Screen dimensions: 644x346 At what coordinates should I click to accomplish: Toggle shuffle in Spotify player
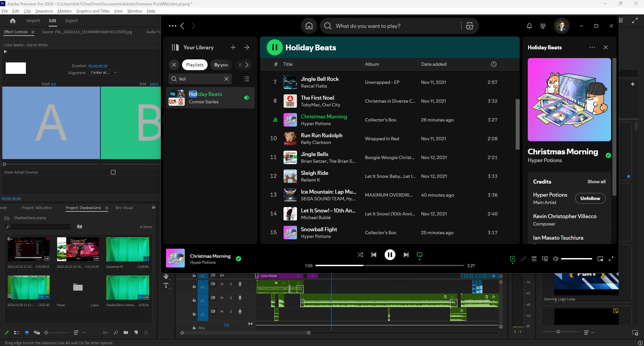[360, 255]
